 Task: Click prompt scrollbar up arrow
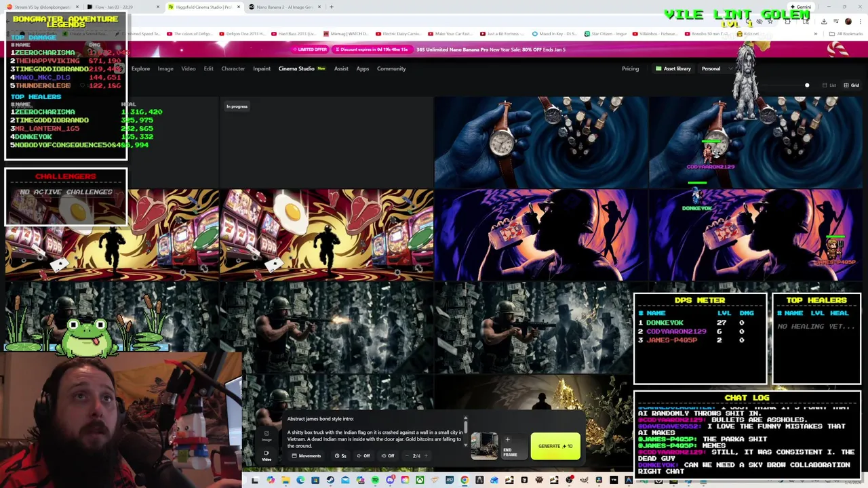[x=465, y=419]
